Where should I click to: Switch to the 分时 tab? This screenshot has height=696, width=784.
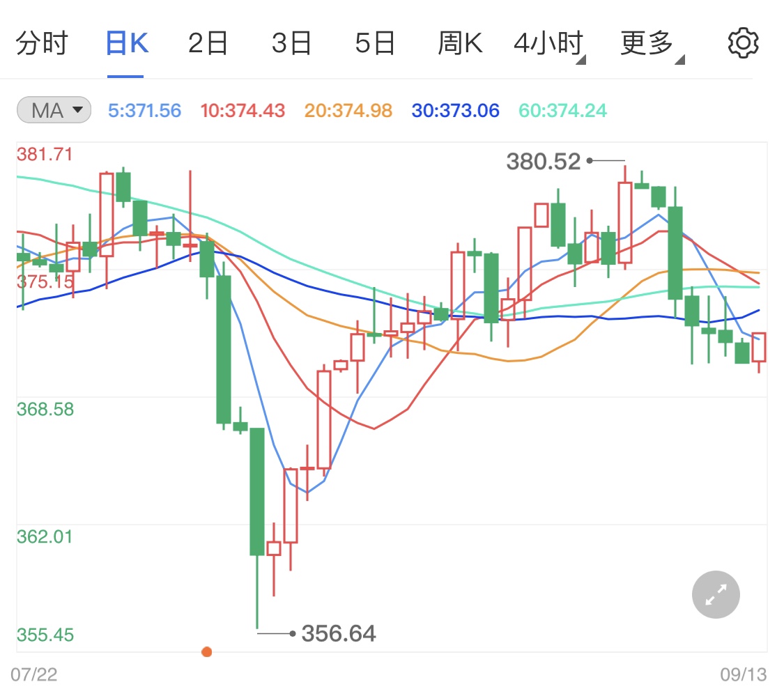click(42, 43)
